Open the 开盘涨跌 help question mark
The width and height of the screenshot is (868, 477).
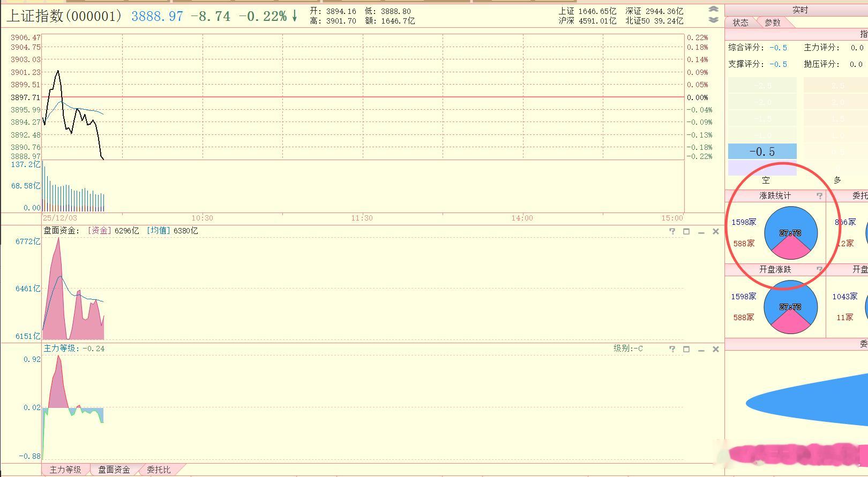coord(819,269)
